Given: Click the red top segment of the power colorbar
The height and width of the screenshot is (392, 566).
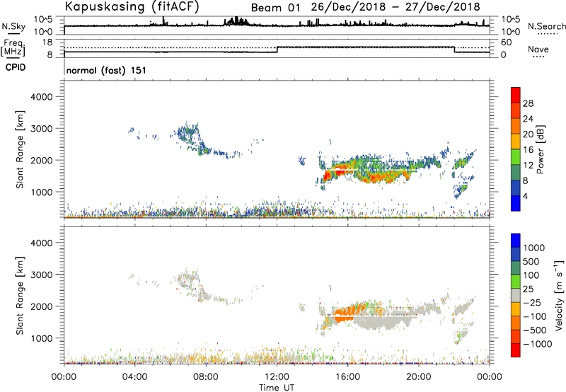Looking at the screenshot, I should pyautogui.click(x=516, y=95).
